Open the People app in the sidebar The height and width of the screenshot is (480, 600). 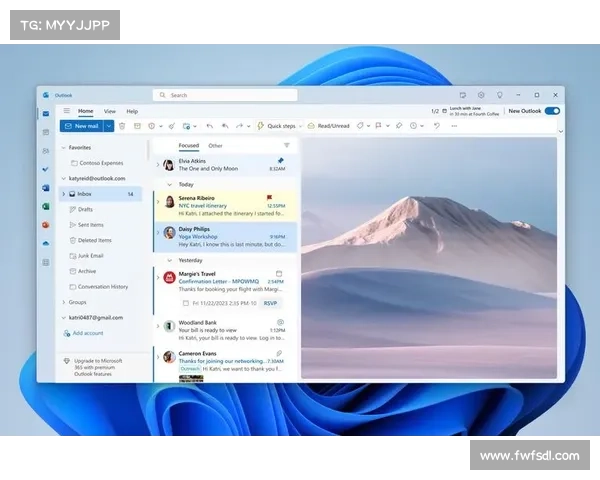pyautogui.click(x=46, y=151)
